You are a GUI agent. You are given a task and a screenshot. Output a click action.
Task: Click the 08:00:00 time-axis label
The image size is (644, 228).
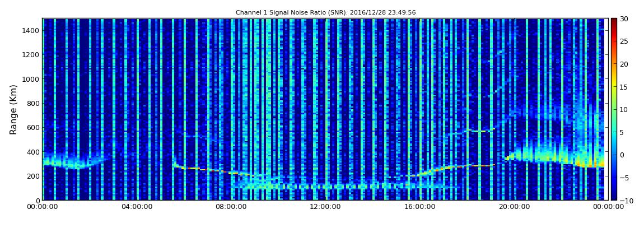tap(231, 207)
